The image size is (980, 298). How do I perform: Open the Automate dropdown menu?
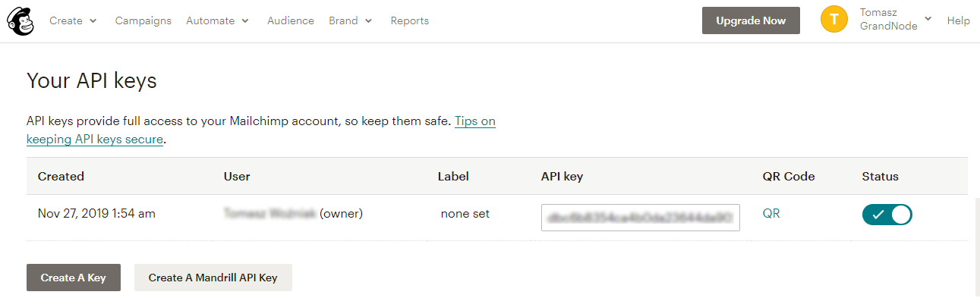217,20
